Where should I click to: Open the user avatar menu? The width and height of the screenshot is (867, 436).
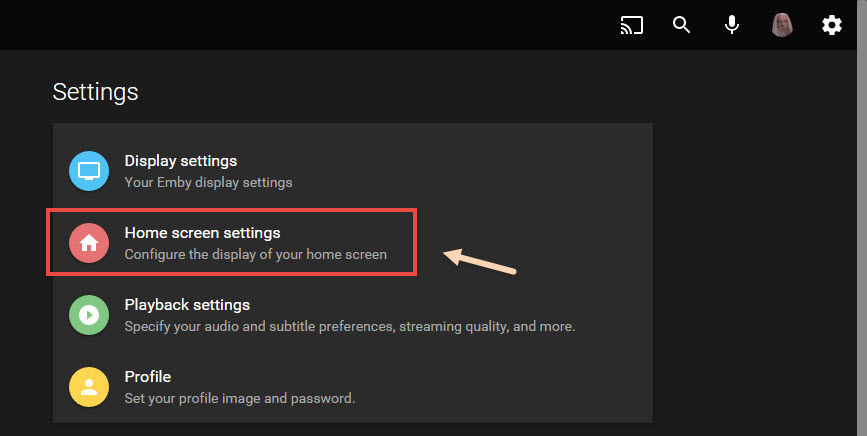point(782,25)
